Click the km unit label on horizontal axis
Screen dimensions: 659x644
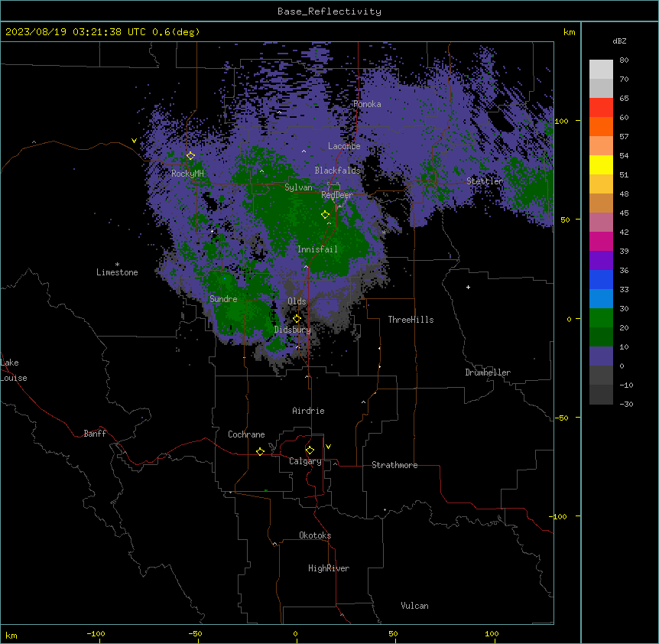coord(11,636)
